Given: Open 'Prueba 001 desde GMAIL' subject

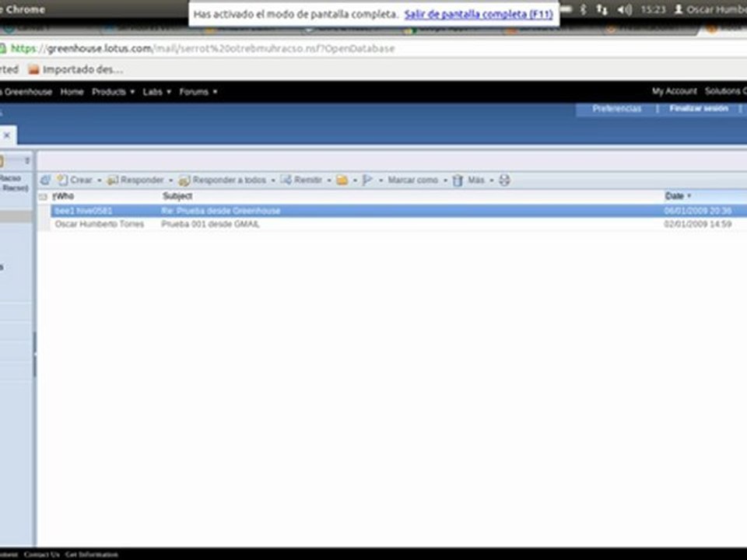Looking at the screenshot, I should point(211,224).
